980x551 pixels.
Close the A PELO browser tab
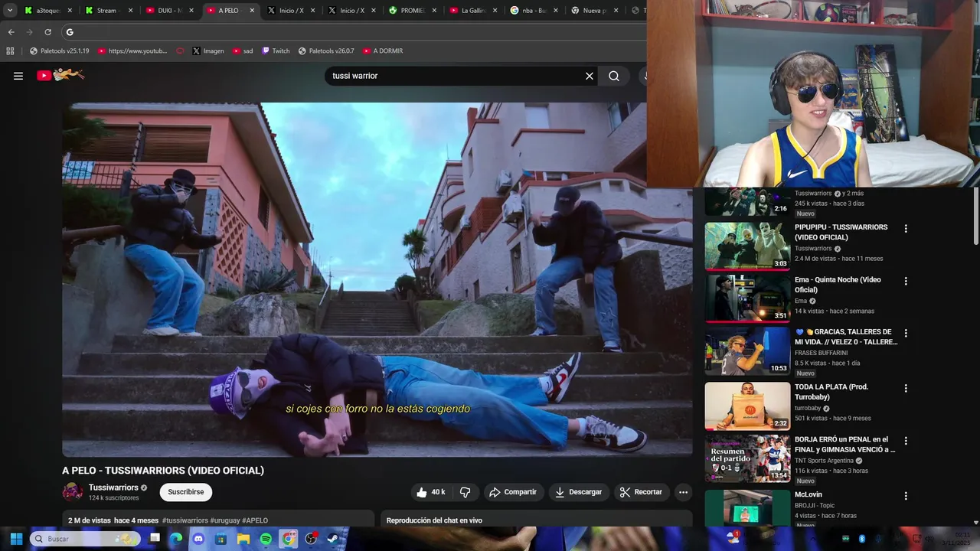(252, 11)
